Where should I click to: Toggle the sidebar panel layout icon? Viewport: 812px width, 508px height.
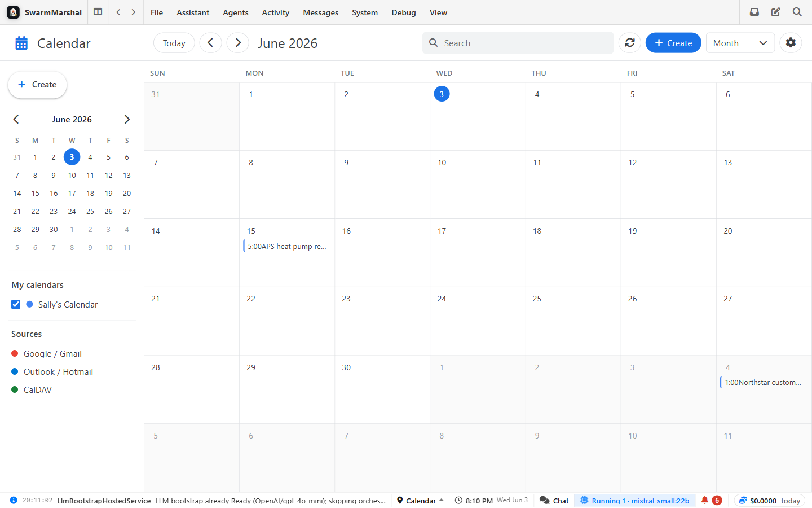click(98, 12)
